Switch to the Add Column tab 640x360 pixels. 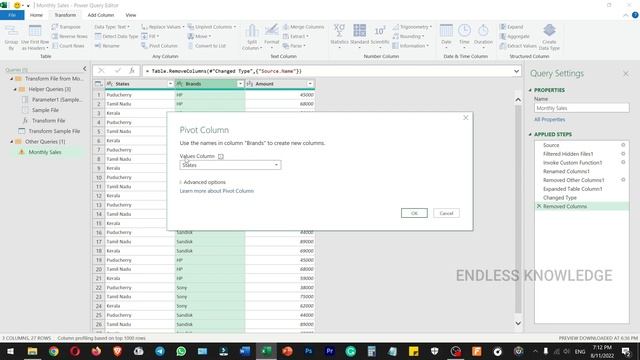(x=101, y=15)
